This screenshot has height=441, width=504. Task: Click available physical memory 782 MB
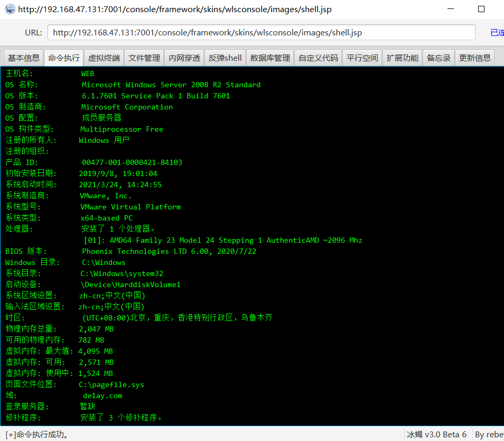point(91,340)
